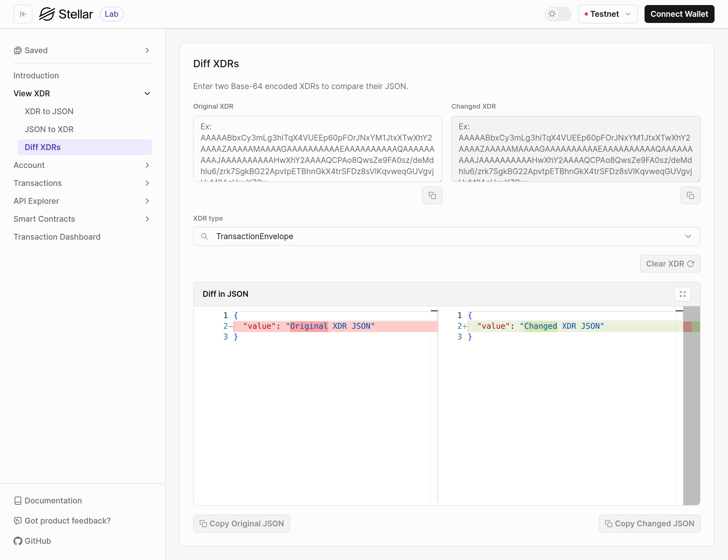The height and width of the screenshot is (560, 728).
Task: Clear both XDRs with Clear XDR
Action: pos(670,263)
